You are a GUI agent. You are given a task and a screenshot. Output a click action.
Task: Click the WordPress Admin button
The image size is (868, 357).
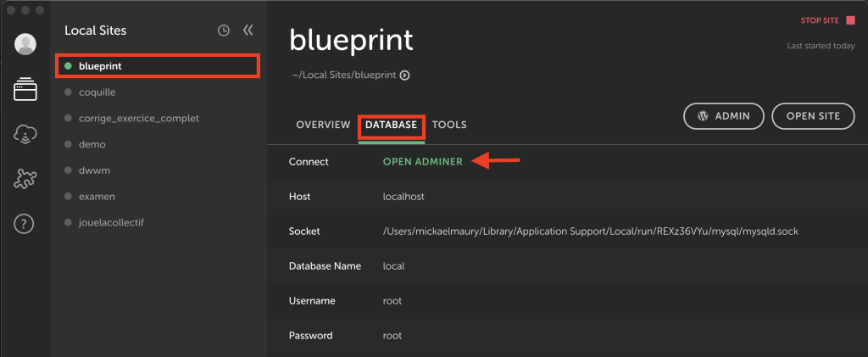pos(724,116)
